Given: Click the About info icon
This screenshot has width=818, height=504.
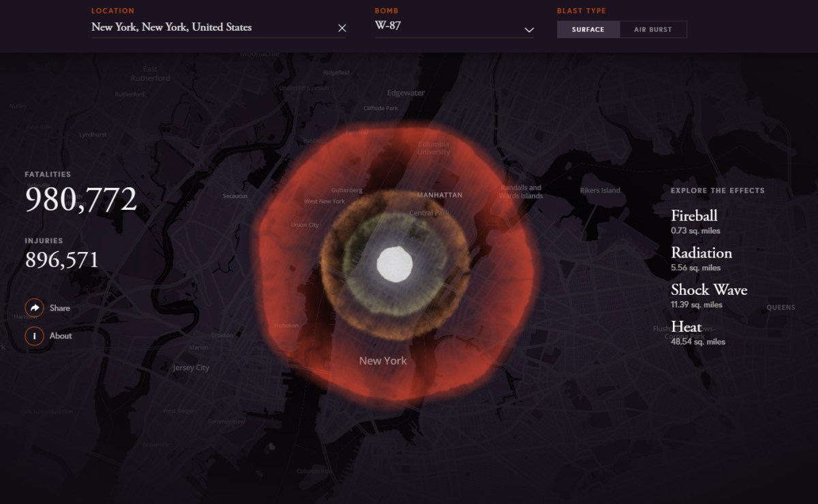Looking at the screenshot, I should pos(35,336).
